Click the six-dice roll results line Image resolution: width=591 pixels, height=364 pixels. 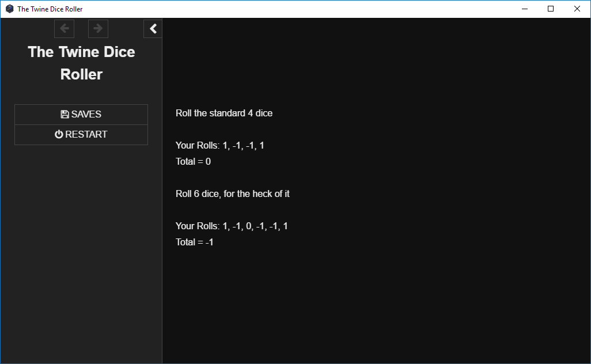[x=232, y=226]
